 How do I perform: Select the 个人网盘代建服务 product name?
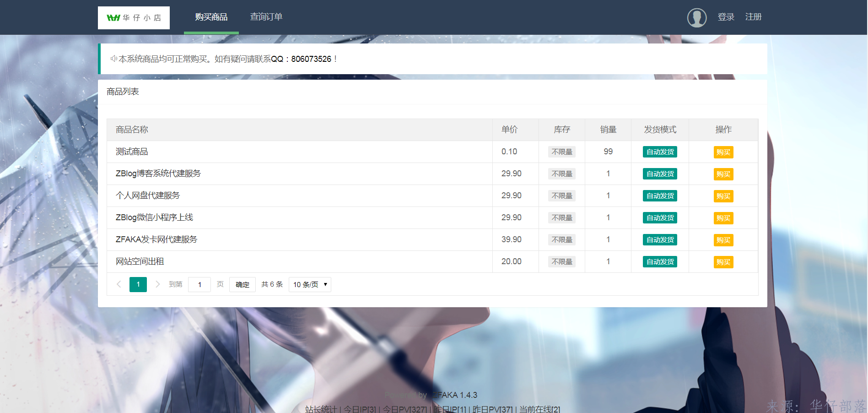pos(148,196)
